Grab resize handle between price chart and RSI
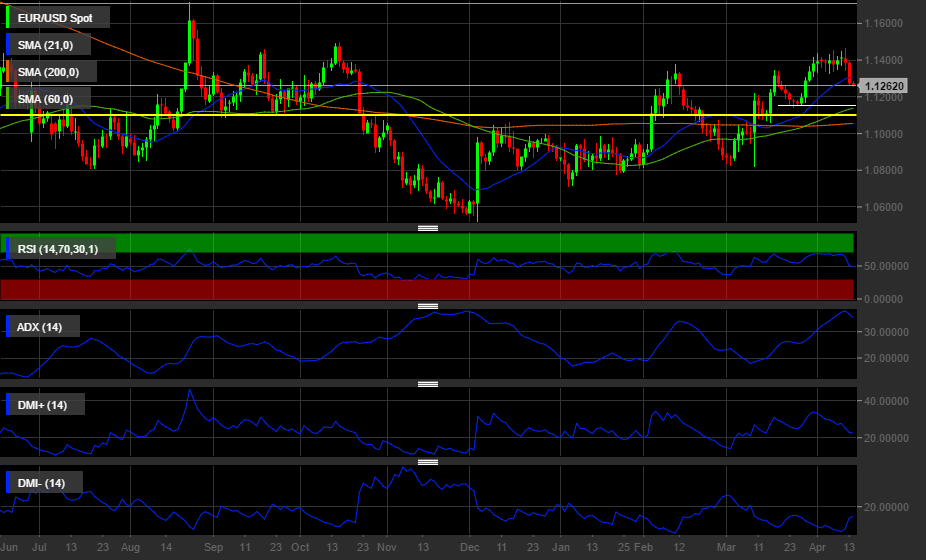Image resolution: width=926 pixels, height=560 pixels. 428,228
